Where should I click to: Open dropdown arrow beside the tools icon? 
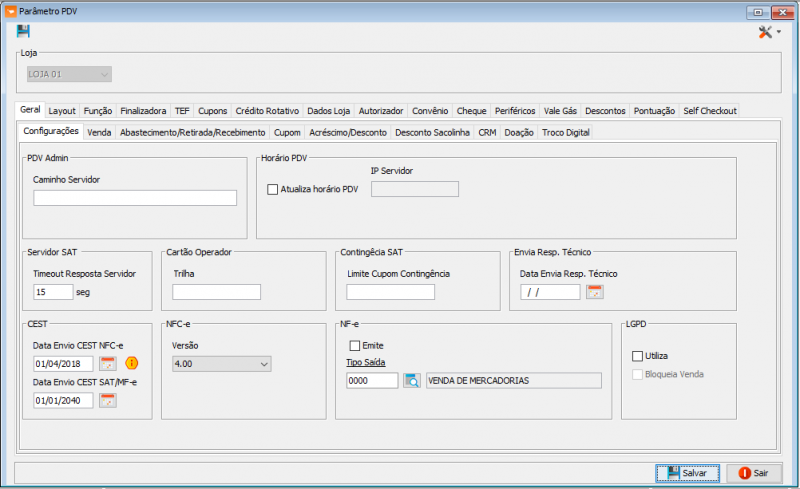(779, 32)
